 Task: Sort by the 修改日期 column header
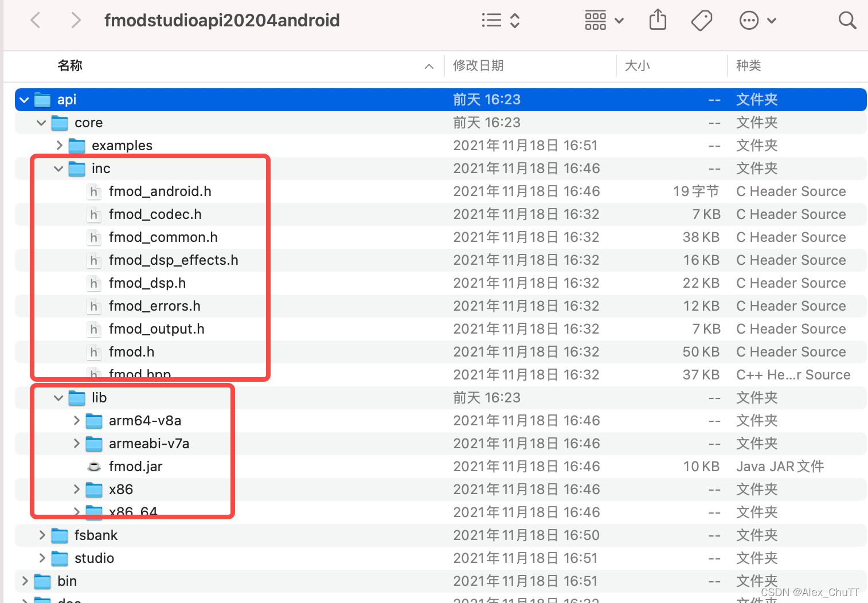478,66
